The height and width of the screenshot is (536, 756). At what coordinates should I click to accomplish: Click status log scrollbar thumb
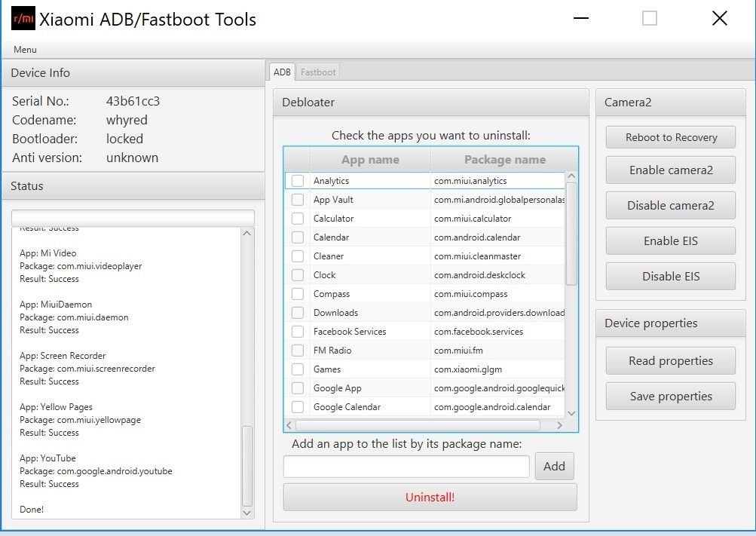coord(247,466)
